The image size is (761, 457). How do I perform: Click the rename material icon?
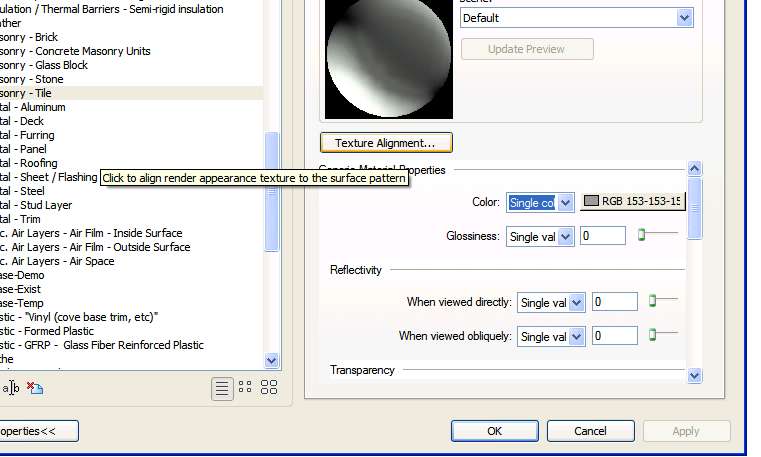click(x=11, y=388)
